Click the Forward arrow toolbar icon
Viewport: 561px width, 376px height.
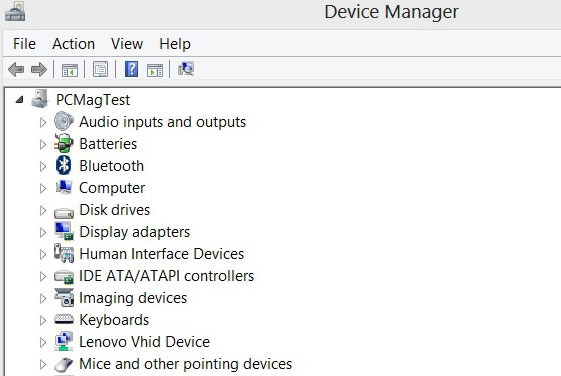coord(39,69)
